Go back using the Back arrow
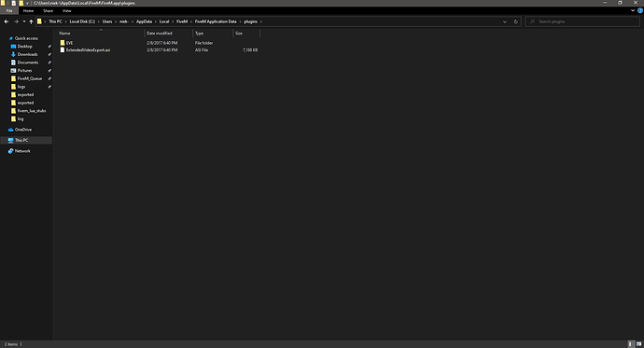 tap(7, 21)
